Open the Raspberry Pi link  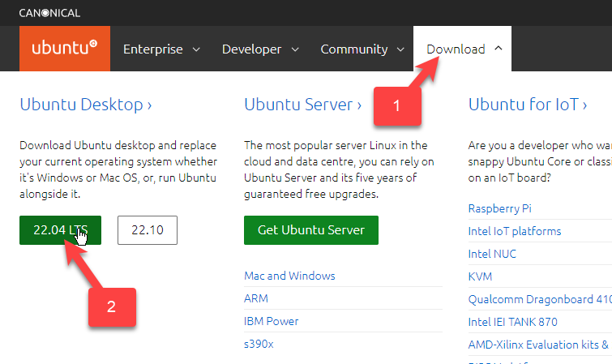tap(500, 208)
